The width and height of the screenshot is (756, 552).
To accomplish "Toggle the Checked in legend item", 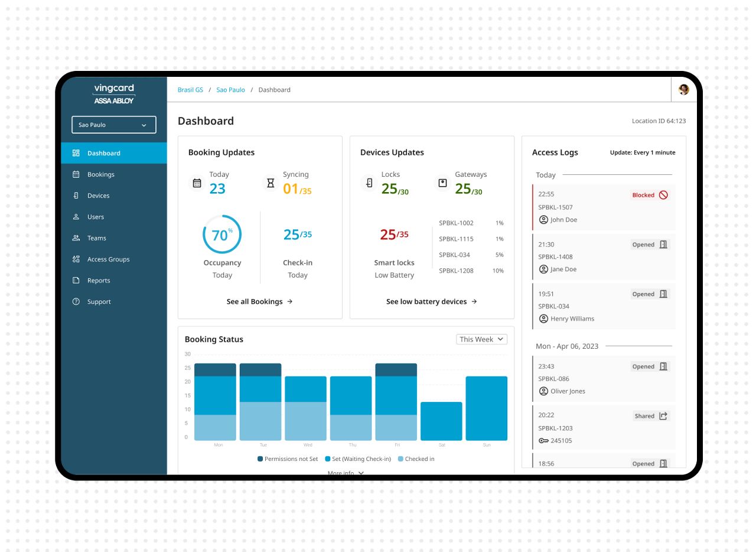I will pyautogui.click(x=416, y=459).
